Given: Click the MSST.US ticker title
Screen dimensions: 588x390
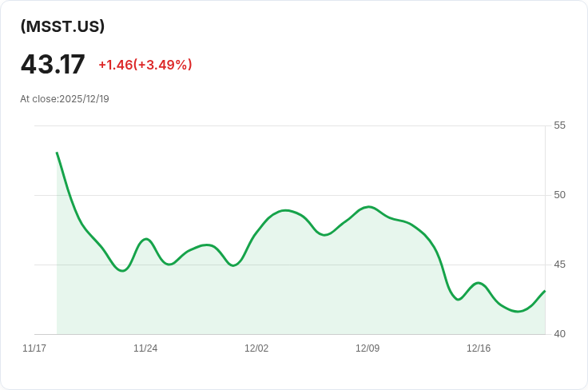Looking at the screenshot, I should pyautogui.click(x=62, y=26).
